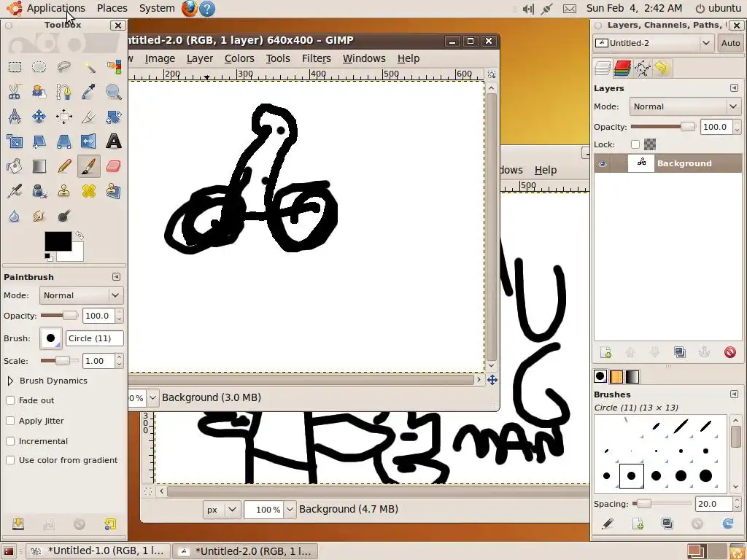Open the Colors menu
This screenshot has width=747, height=560.
click(239, 58)
